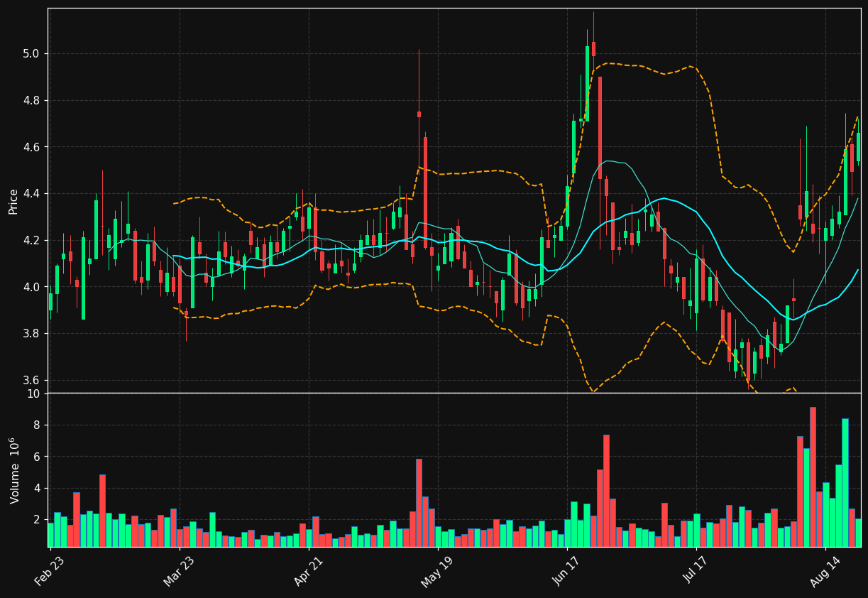This screenshot has width=868, height=598.
Task: Click the volume tick label 2
Action: 38,520
